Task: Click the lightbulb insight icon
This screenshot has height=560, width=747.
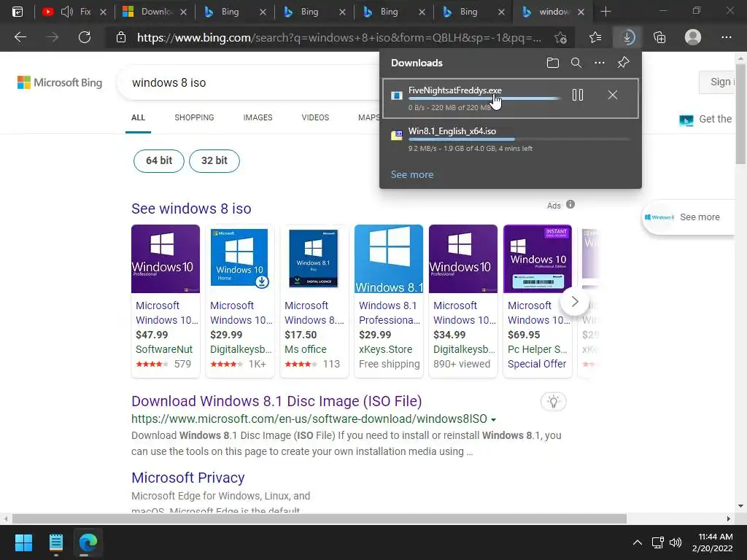Action: coord(553,402)
